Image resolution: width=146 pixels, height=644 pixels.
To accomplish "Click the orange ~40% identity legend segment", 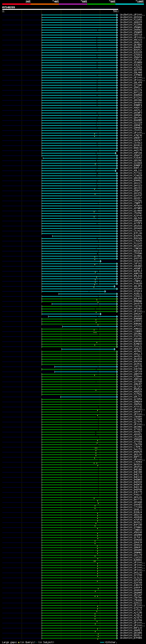I will pos(45,4).
